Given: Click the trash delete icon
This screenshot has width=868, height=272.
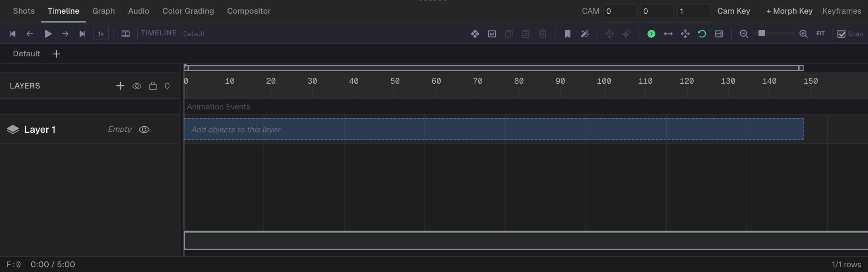Looking at the screenshot, I should (x=543, y=34).
